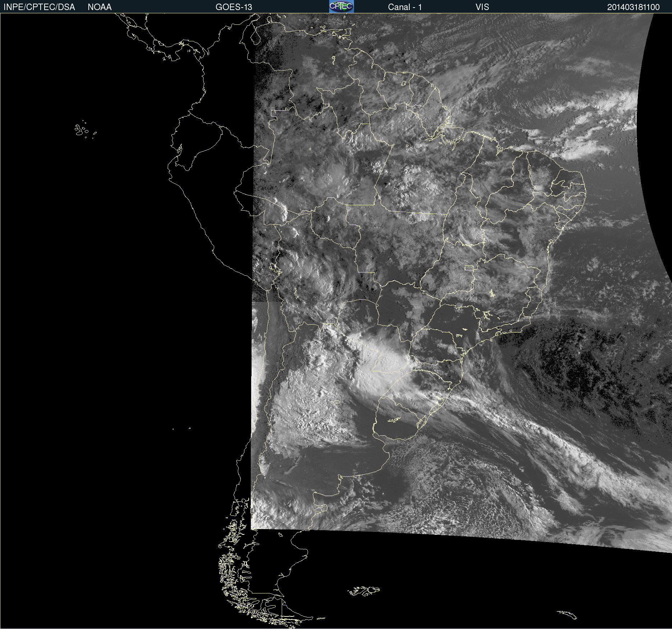Click the VIS channel label
Image resolution: width=672 pixels, height=629 pixels.
pos(482,7)
